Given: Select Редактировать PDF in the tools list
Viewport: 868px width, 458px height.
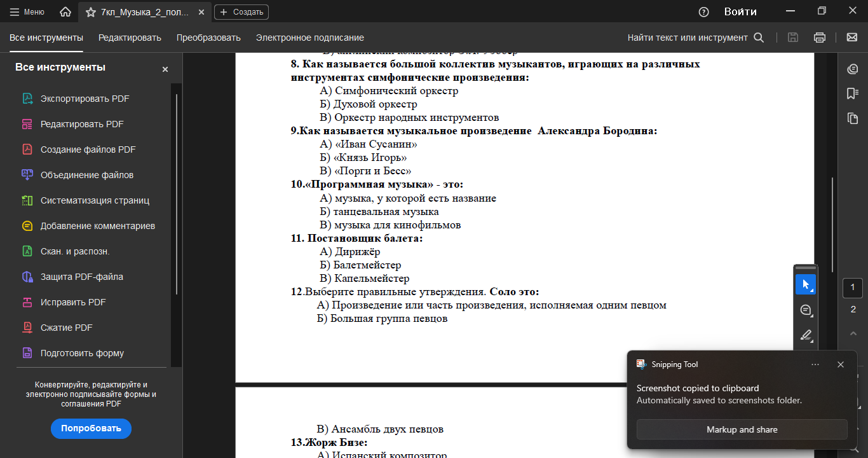Looking at the screenshot, I should [82, 124].
